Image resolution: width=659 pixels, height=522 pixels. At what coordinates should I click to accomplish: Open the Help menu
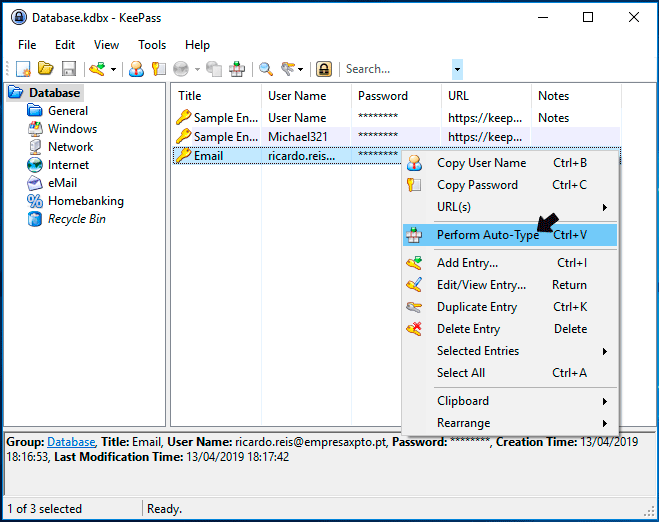tap(197, 45)
